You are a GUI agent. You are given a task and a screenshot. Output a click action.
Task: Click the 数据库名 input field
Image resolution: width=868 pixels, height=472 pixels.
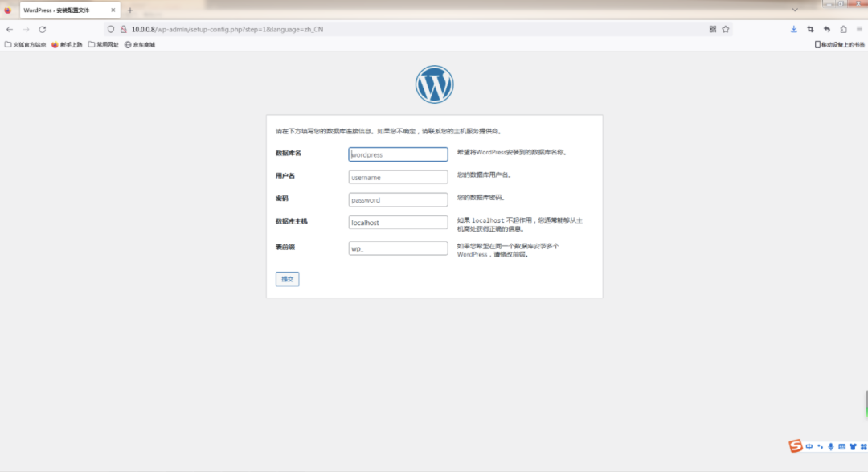398,154
